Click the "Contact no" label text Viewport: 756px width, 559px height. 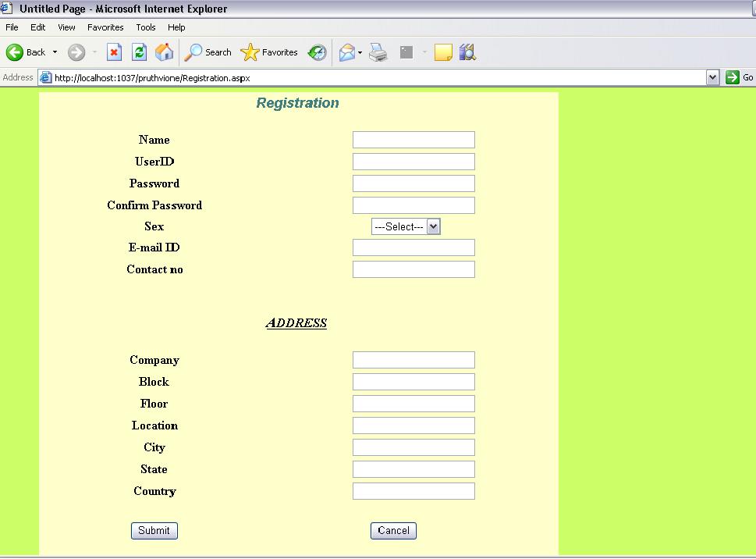pyautogui.click(x=154, y=269)
